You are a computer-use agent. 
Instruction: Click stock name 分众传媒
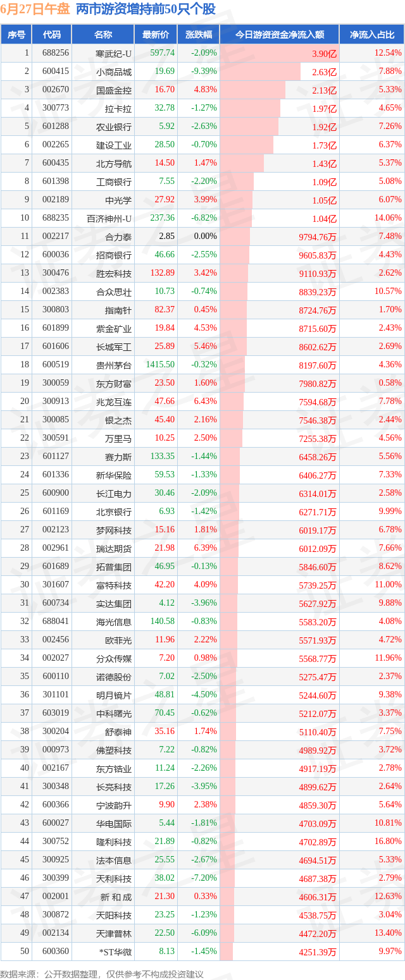[114, 658]
